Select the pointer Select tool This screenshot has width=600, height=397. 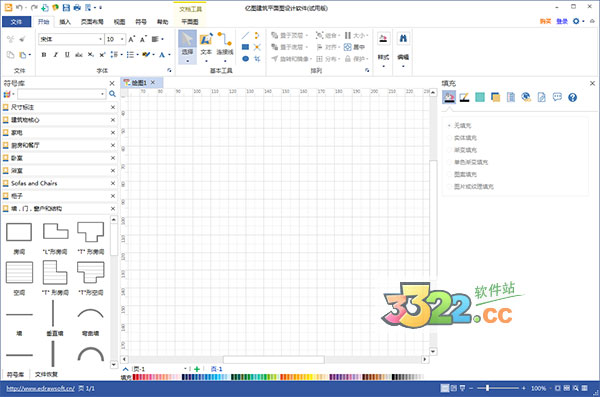(187, 46)
